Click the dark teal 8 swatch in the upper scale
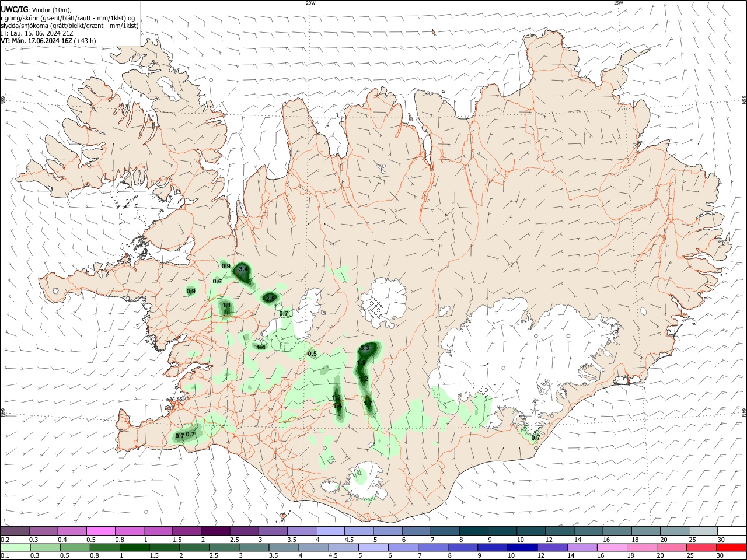 point(473,531)
